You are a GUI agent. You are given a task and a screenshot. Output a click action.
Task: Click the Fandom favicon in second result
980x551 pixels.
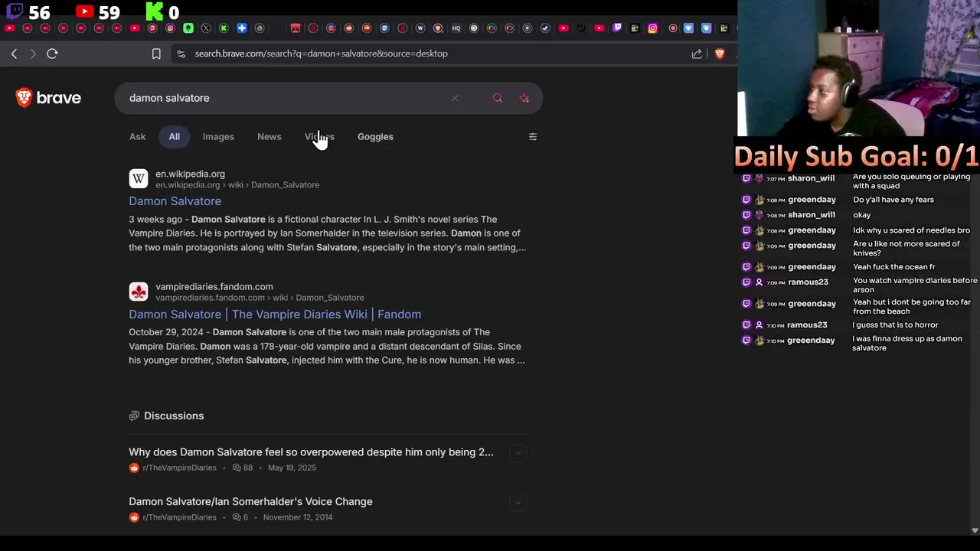139,292
